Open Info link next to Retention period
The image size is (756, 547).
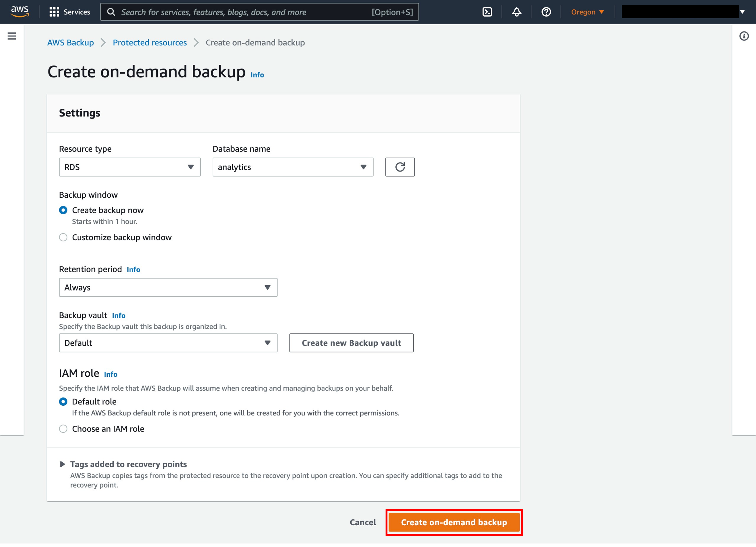[133, 269]
